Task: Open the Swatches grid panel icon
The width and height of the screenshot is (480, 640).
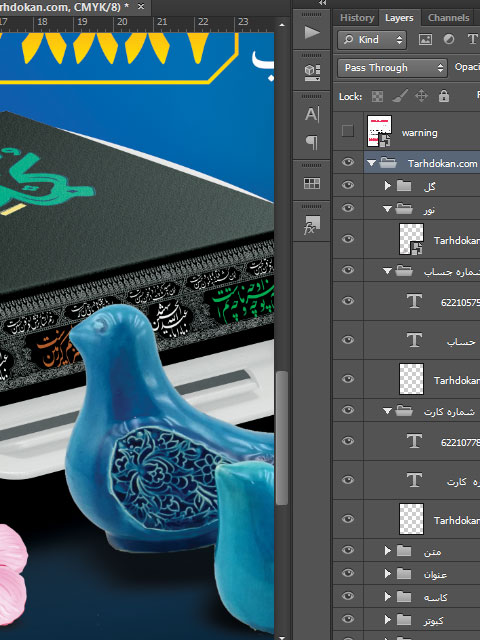Action: tap(312, 183)
